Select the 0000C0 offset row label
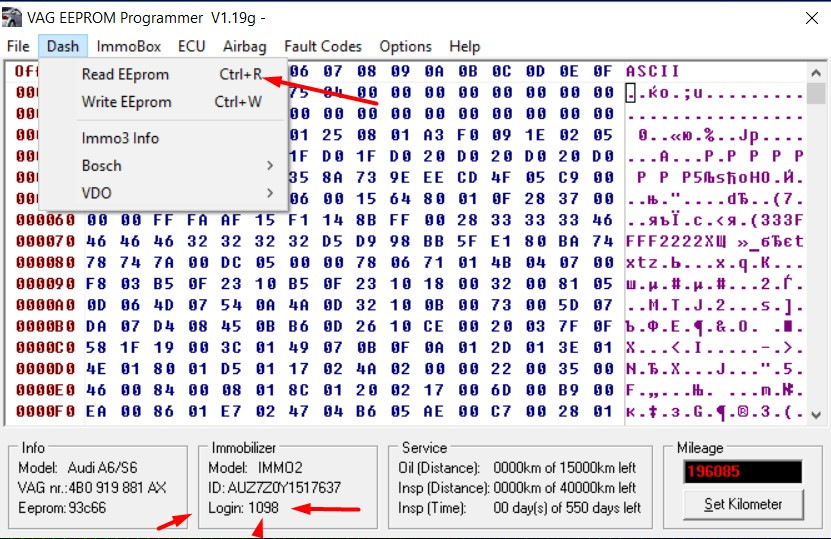 [x=46, y=348]
